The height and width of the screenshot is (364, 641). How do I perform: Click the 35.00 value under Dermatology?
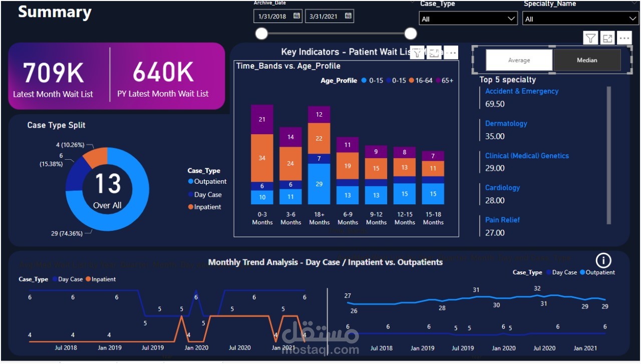tap(495, 136)
